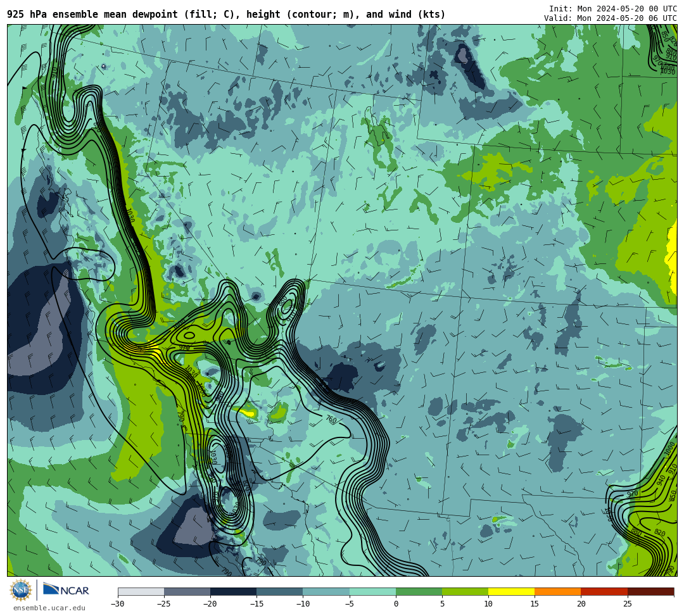684x616 pixels.
Task: Click the medium teal -10 to -5 colorbar swatch
Action: pyautogui.click(x=326, y=591)
